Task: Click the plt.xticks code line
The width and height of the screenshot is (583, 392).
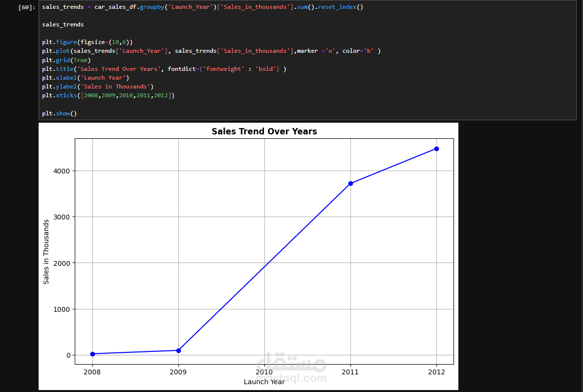Action: 108,96
